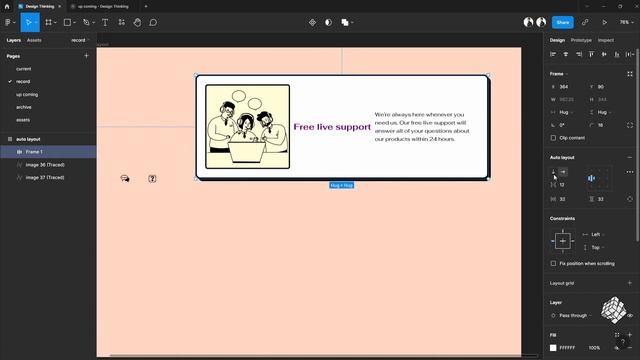Screen dimensions: 640x360
Task: Add a new page with plus icon
Action: coord(86,56)
